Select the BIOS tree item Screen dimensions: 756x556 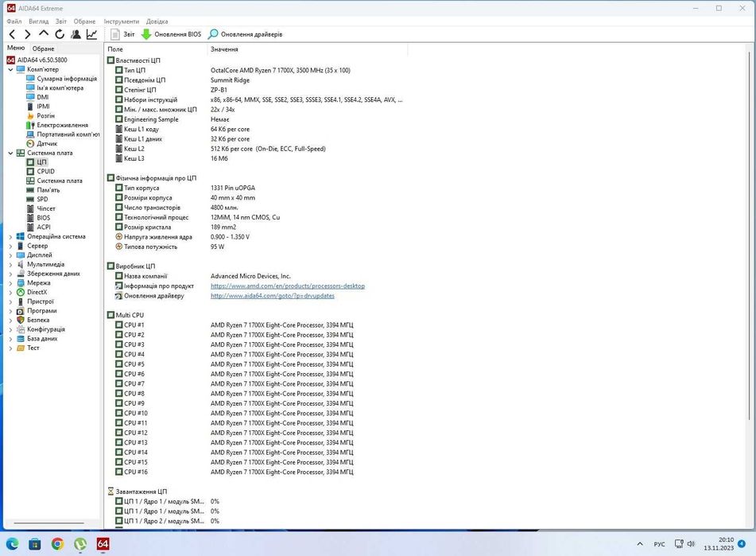44,217
